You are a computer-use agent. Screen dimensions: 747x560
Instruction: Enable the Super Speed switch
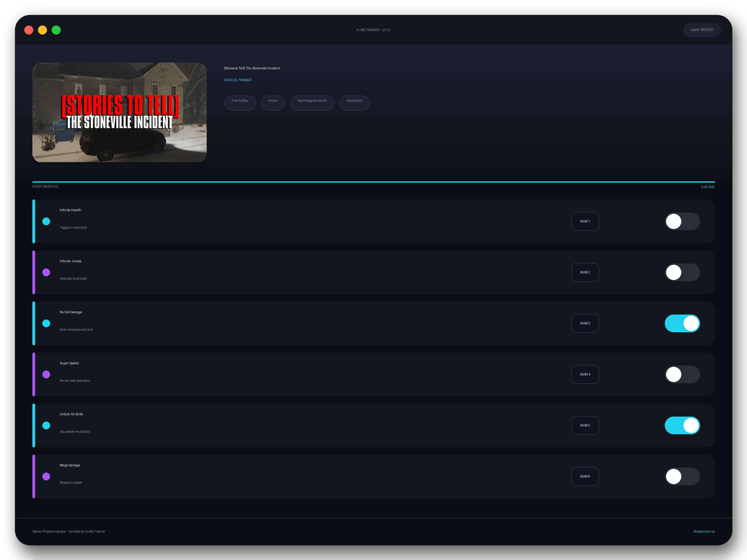(682, 374)
